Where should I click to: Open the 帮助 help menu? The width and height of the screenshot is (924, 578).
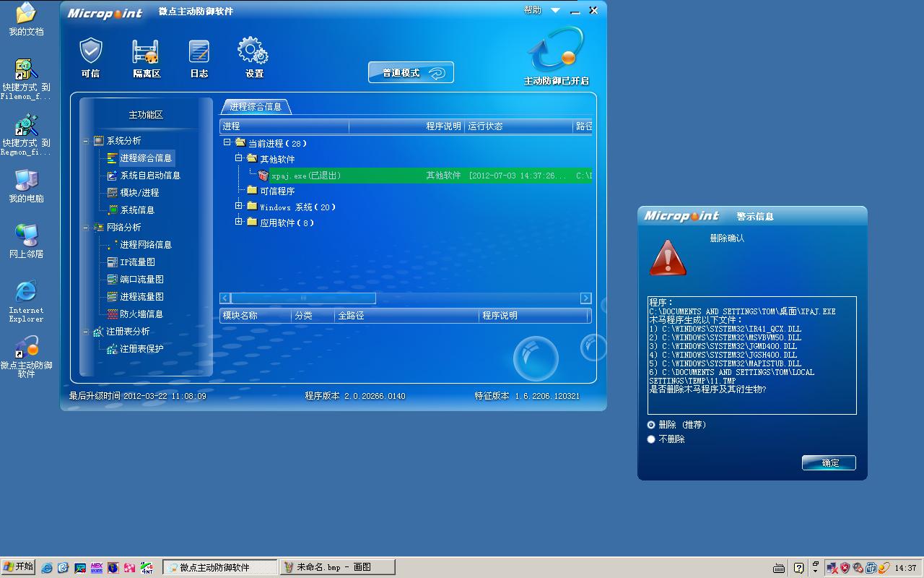click(533, 10)
